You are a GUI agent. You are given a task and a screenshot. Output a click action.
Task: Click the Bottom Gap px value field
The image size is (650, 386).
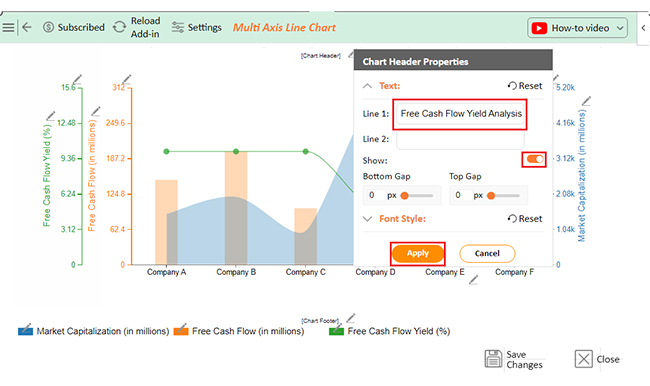coord(375,195)
